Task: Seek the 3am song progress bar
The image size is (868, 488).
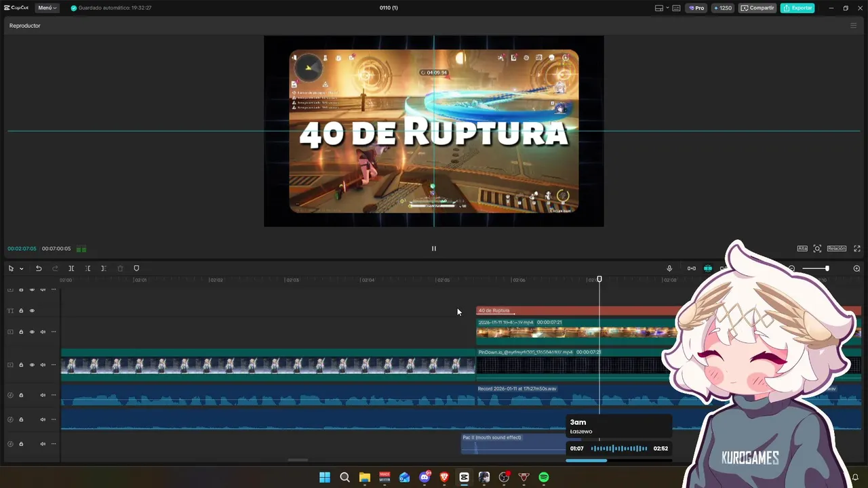Action: (x=618, y=460)
